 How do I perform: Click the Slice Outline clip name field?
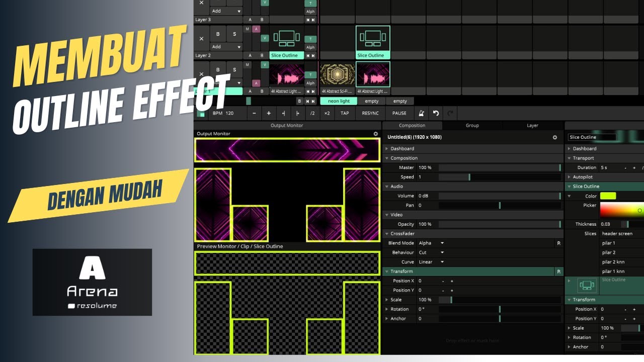(x=592, y=137)
